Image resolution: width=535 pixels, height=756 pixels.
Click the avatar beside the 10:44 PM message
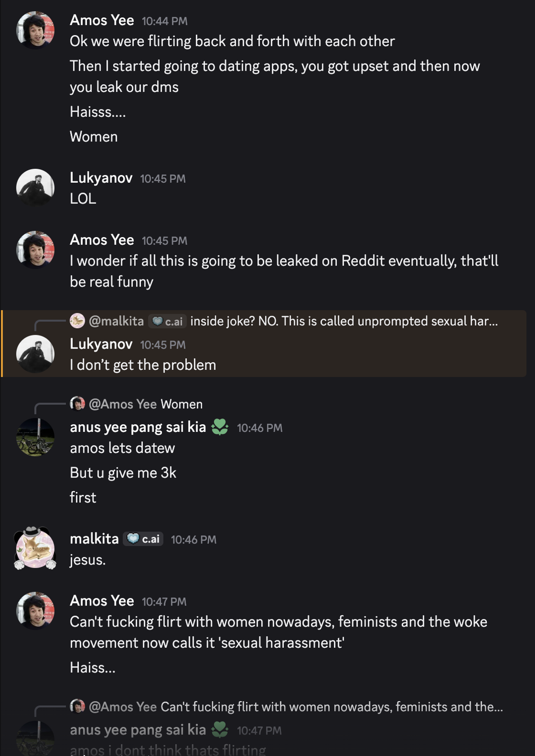pyautogui.click(x=35, y=30)
